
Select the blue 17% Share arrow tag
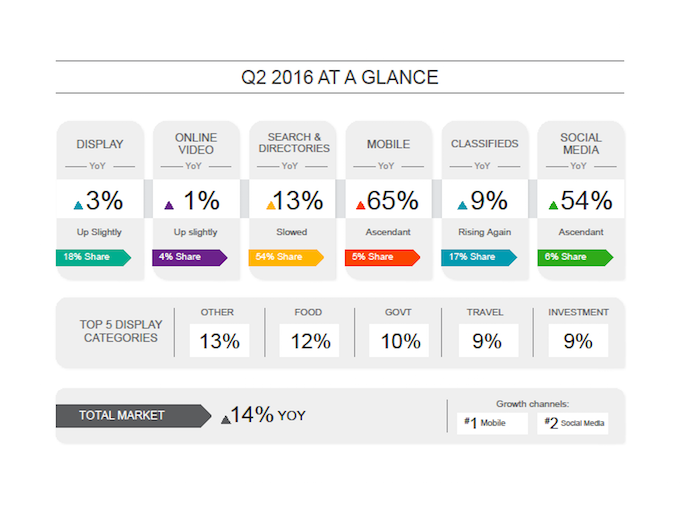(x=479, y=257)
